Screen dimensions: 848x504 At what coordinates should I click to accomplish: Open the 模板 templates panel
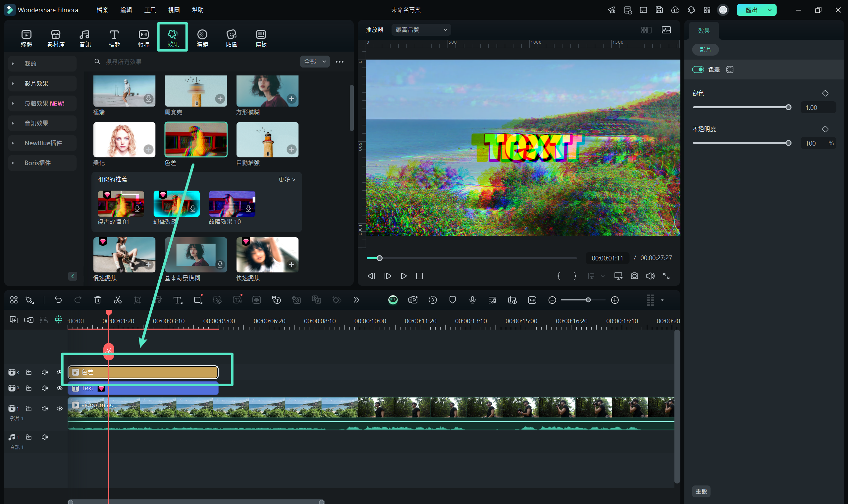pyautogui.click(x=261, y=38)
